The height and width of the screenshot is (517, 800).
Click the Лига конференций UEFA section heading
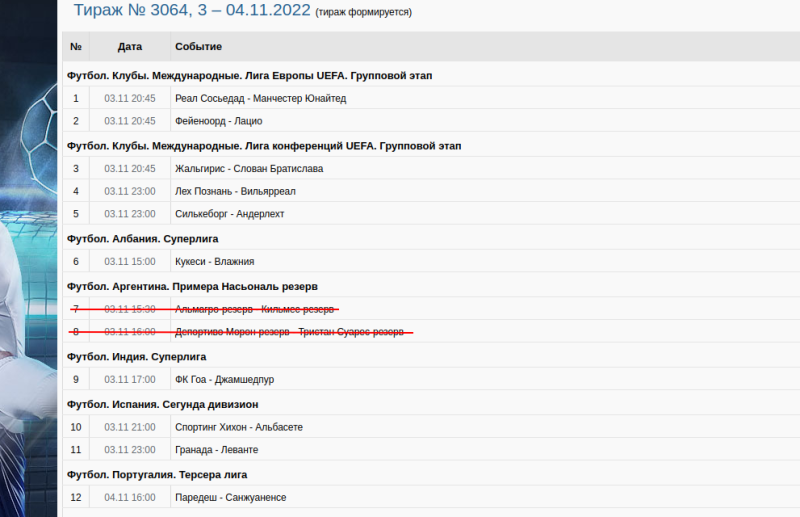(x=264, y=145)
